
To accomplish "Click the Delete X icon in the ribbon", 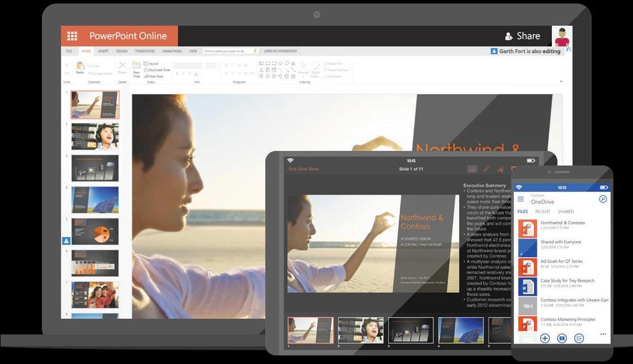I will pos(123,66).
